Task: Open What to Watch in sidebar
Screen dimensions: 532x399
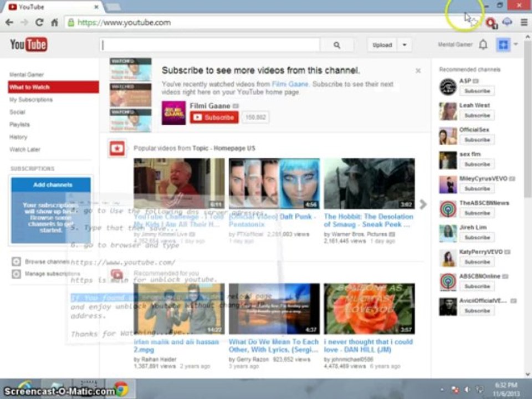Action: click(x=53, y=87)
